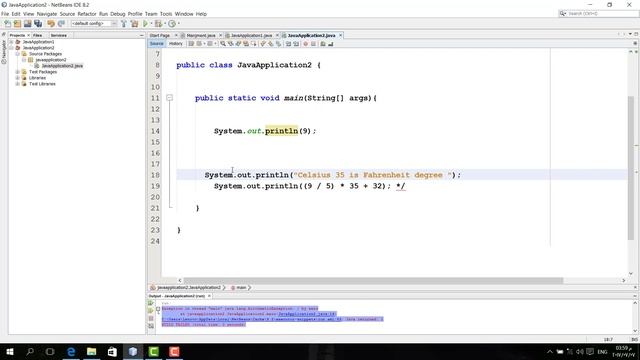Click the Clean and Build icon
The height and width of the screenshot is (360, 640).
[x=134, y=24]
